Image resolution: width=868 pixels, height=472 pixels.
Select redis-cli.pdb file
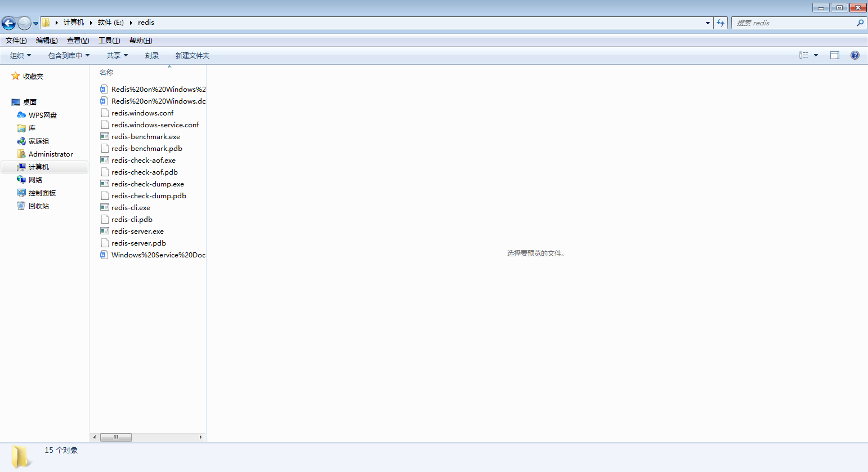[x=127, y=219]
